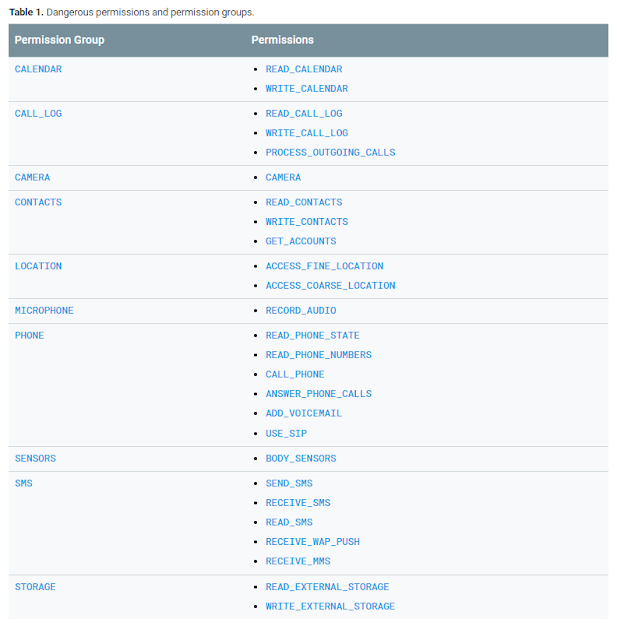Click the RECEIVE_MMS permission link
The width and height of the screenshot is (617, 640).
[x=298, y=561]
